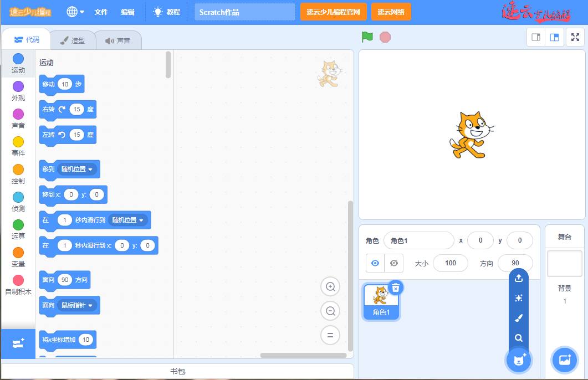Screen dimensions: 588x380
Task: Open the sprite search magnifier
Action: (519, 337)
